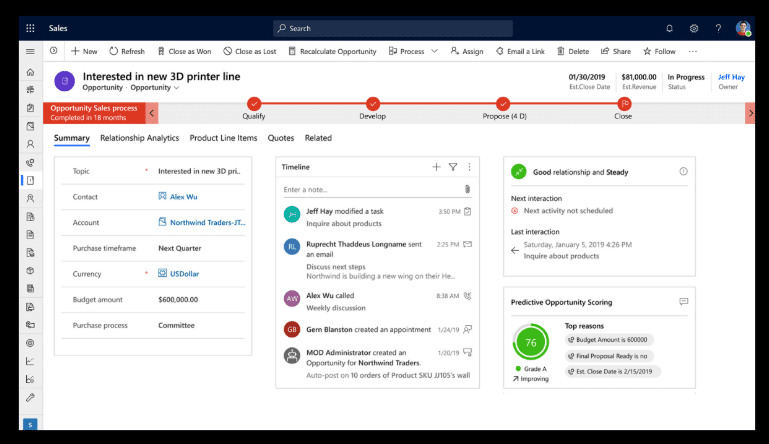Close opportunity as Won
The width and height of the screenshot is (769, 444).
pyautogui.click(x=184, y=51)
